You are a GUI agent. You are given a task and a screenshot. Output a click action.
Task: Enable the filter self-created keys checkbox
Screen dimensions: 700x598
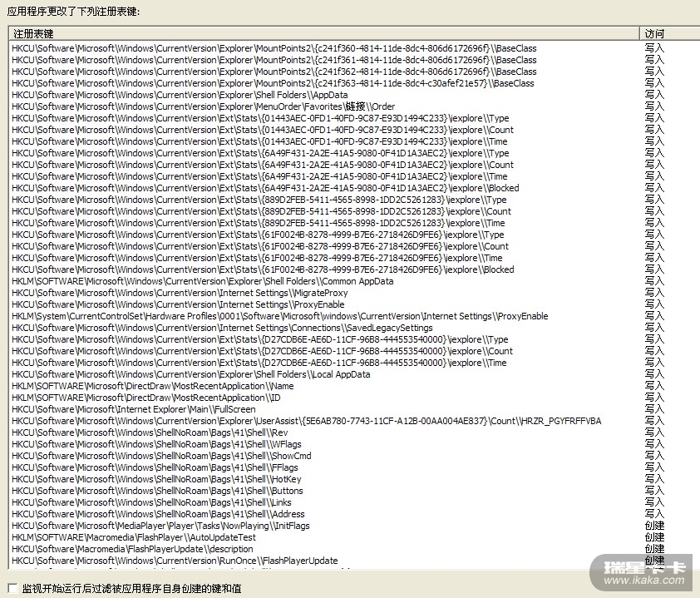click(12, 588)
